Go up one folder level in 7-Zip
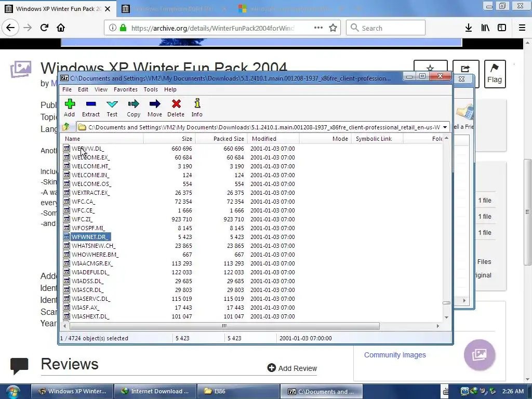Screen dimensions: 532x399 click(x=66, y=127)
